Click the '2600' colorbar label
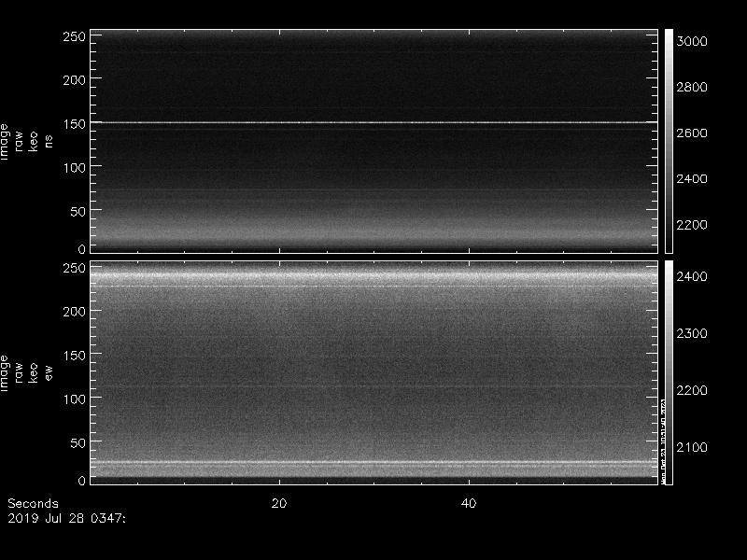This screenshot has height=560, width=747. coord(692,133)
